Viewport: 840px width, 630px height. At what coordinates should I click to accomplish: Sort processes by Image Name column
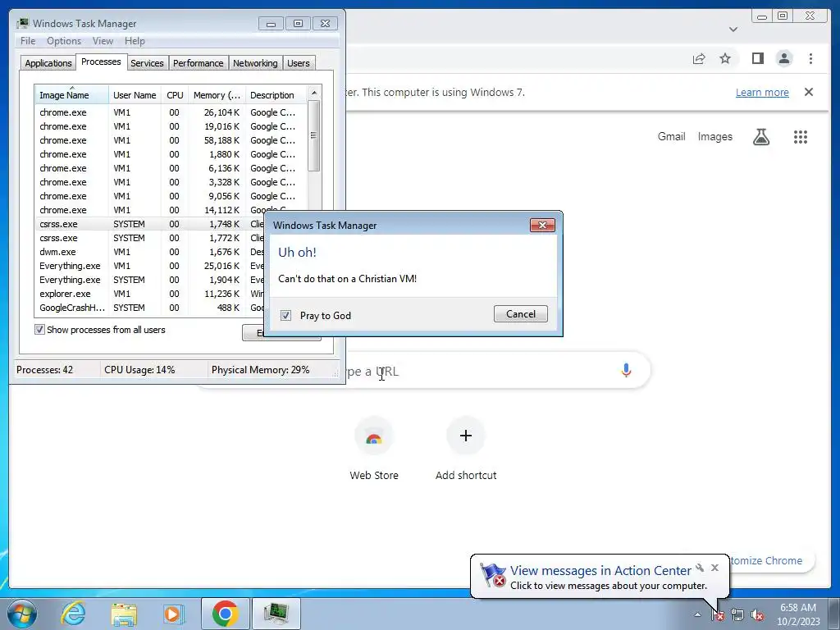tap(72, 95)
